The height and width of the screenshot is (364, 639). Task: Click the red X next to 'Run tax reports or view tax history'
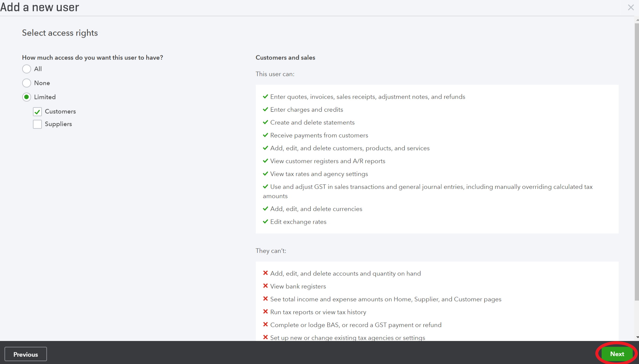tap(265, 311)
